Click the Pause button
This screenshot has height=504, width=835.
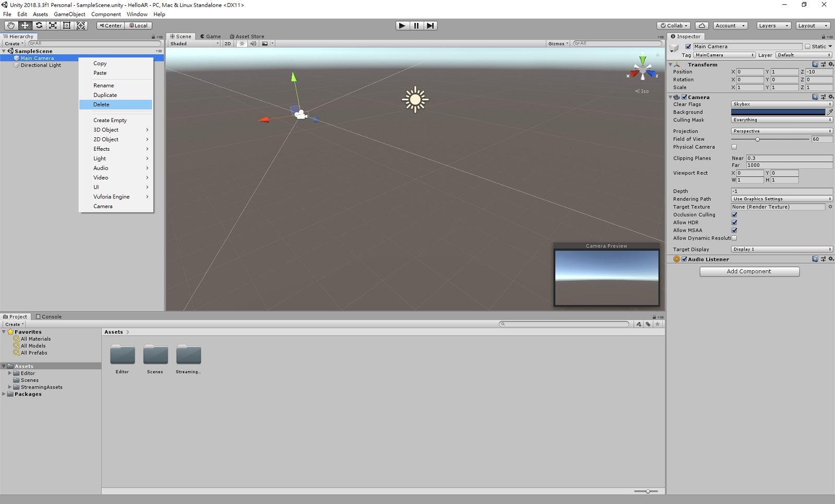click(x=416, y=26)
